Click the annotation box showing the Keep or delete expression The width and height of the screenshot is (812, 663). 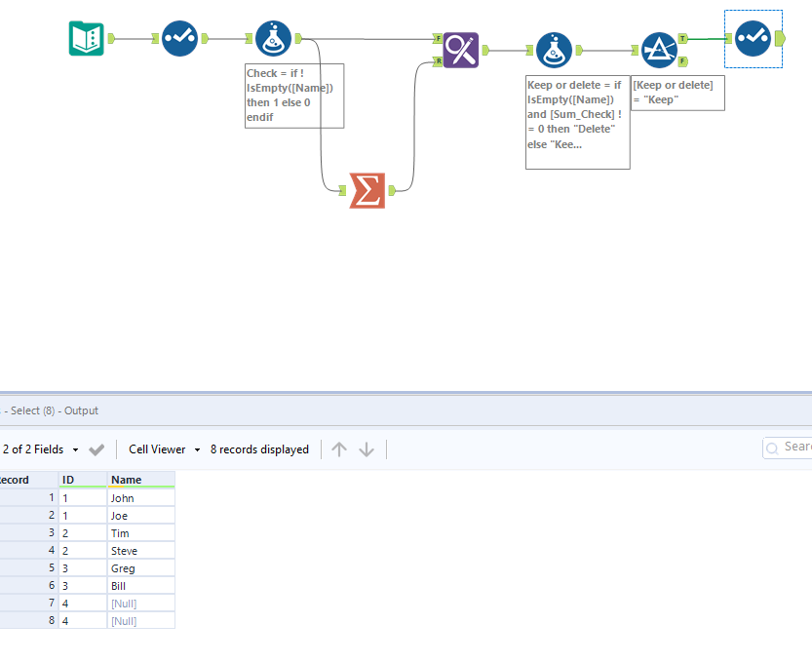point(577,123)
